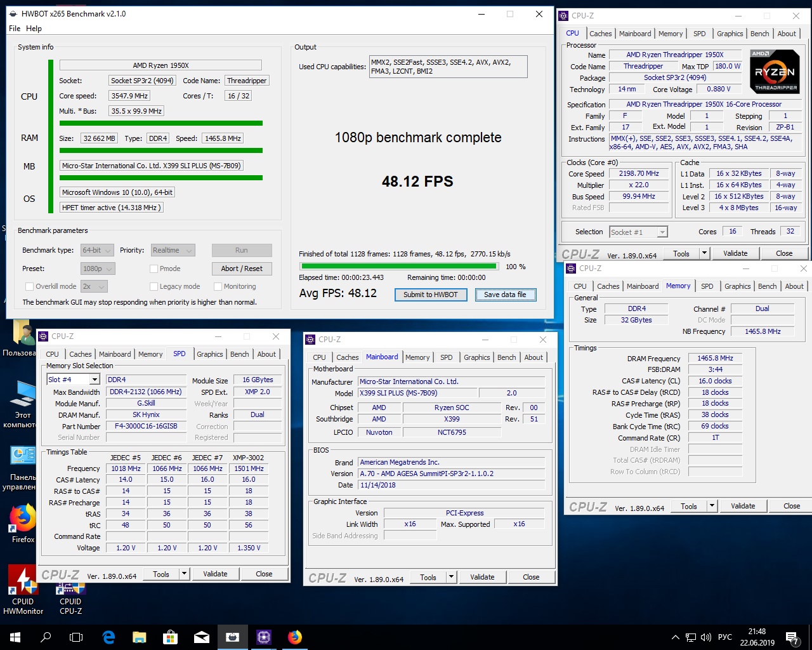812x650 pixels.
Task: Open the notification action center
Action: 792,637
